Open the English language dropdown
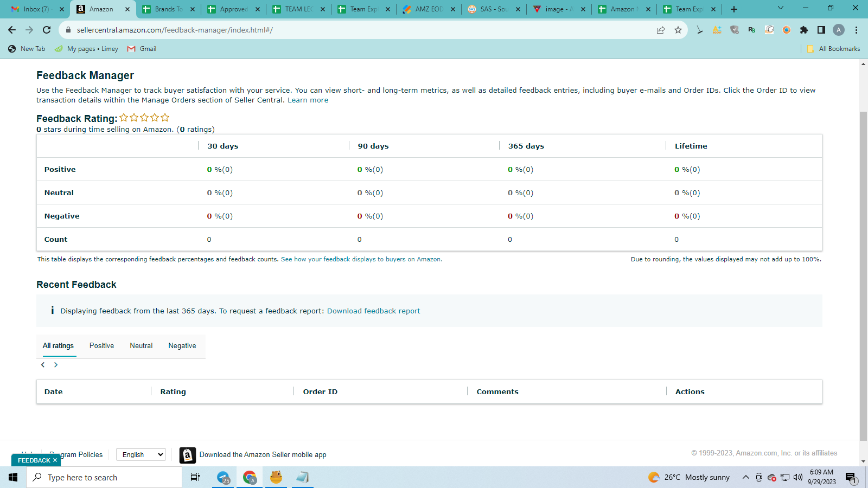The height and width of the screenshot is (488, 868). coord(141,454)
